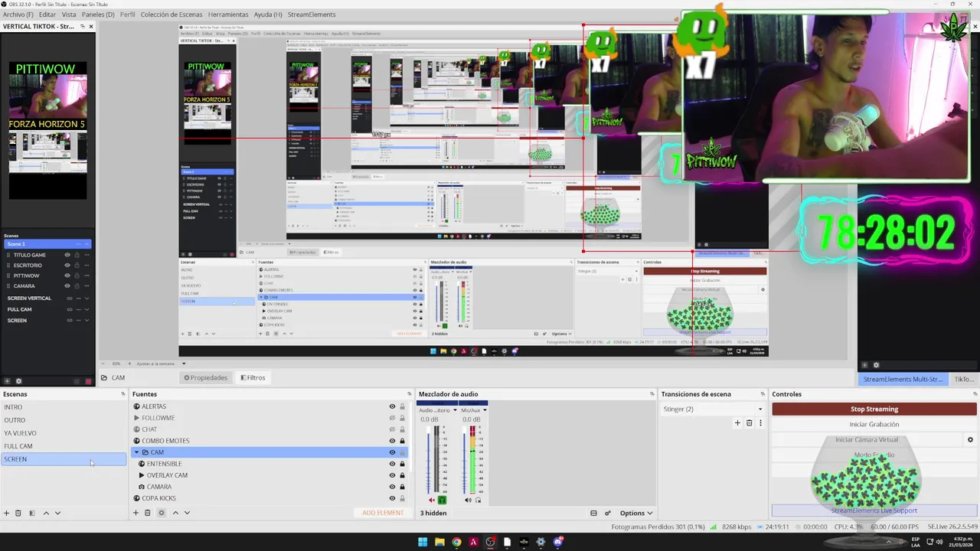Open scene filters icon in Escenas toolbar
The height and width of the screenshot is (551, 980).
(32, 513)
